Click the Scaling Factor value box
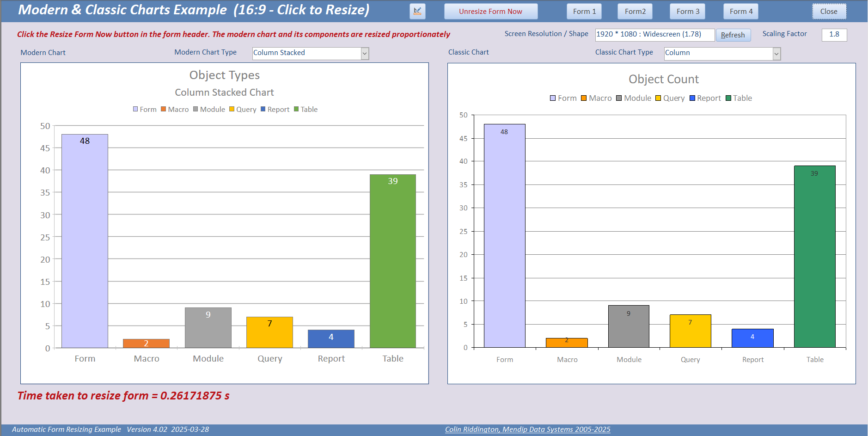Image resolution: width=868 pixels, height=436 pixels. pos(834,35)
